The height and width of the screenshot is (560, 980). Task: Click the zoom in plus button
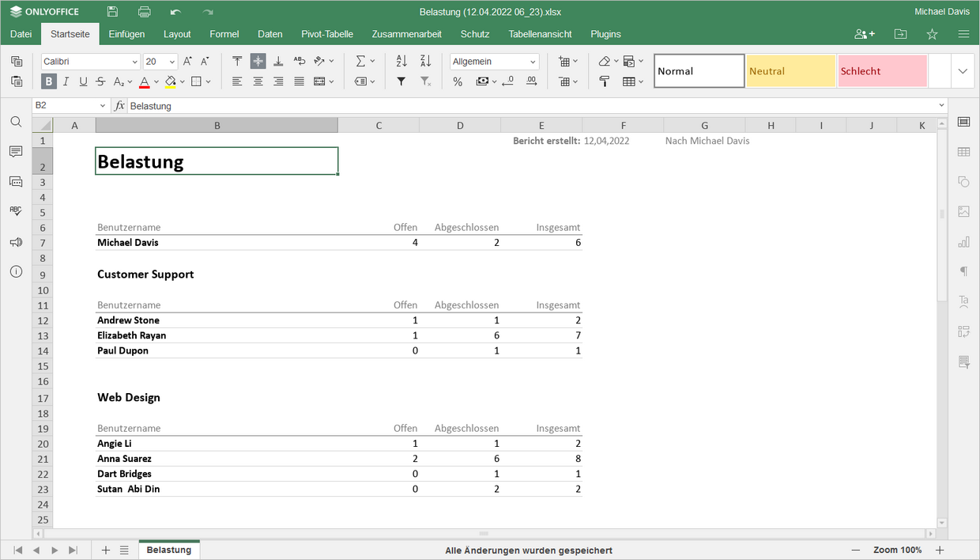[940, 550]
